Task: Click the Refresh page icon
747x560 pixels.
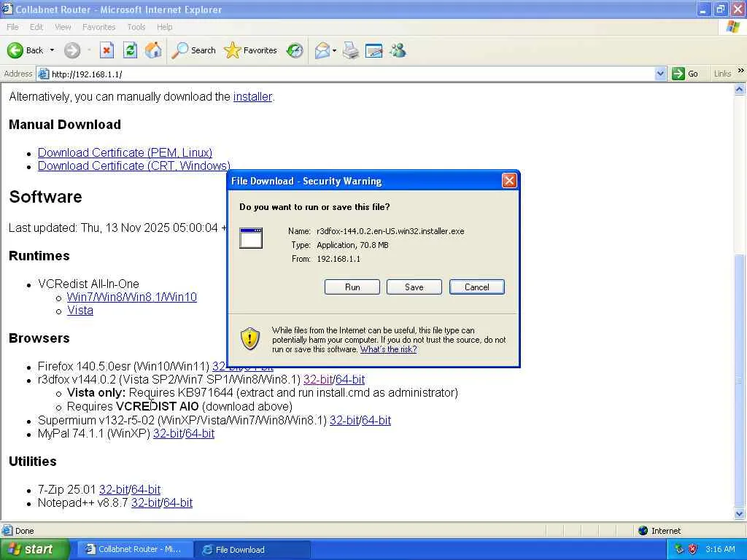Action: coord(130,50)
